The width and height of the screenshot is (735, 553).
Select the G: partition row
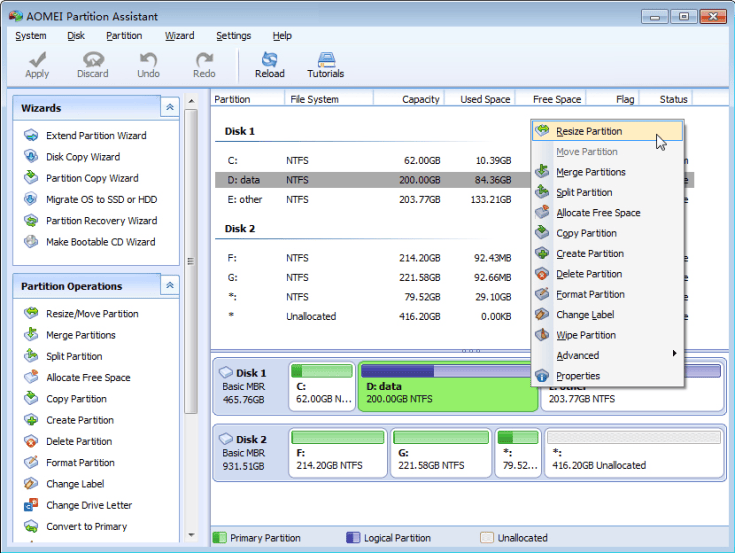click(373, 277)
